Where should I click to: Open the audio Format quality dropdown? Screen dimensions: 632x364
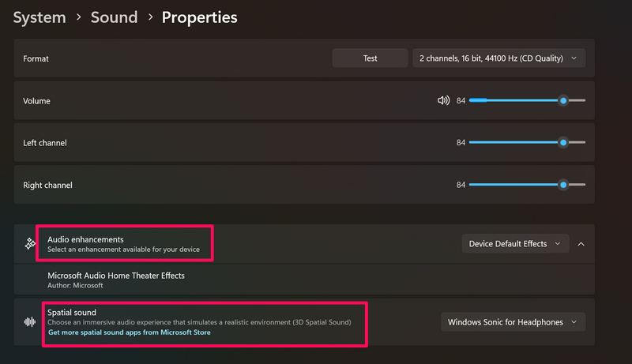click(498, 58)
